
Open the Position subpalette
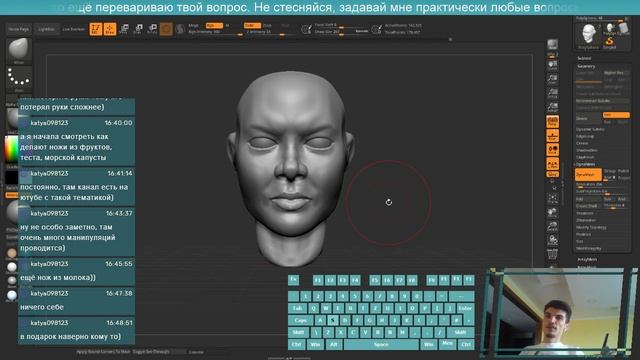click(583, 234)
